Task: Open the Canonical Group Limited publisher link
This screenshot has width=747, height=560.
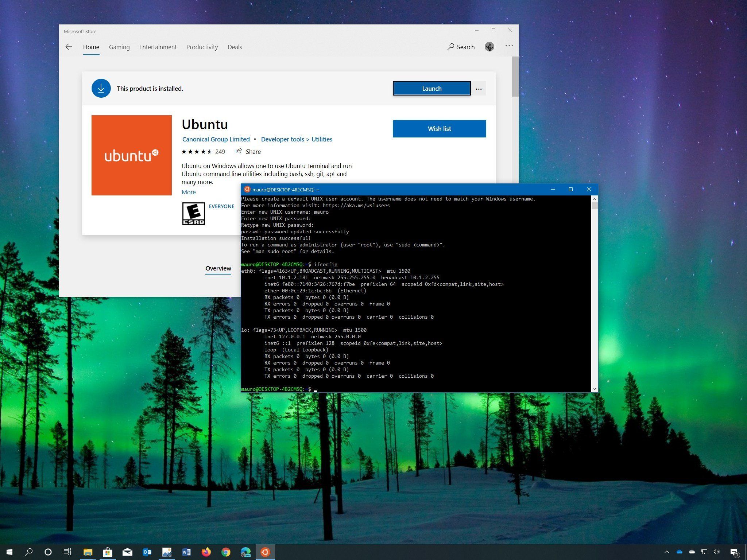Action: [x=216, y=139]
